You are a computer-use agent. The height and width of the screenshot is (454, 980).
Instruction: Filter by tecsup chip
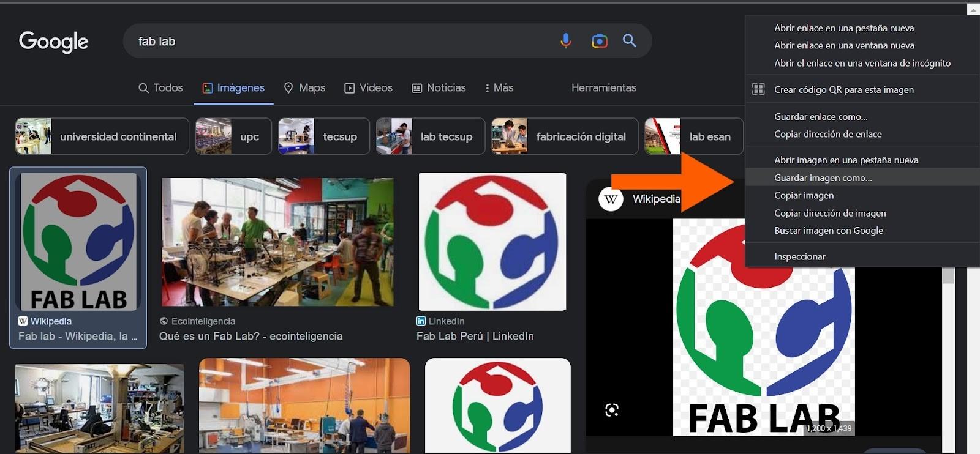[324, 136]
